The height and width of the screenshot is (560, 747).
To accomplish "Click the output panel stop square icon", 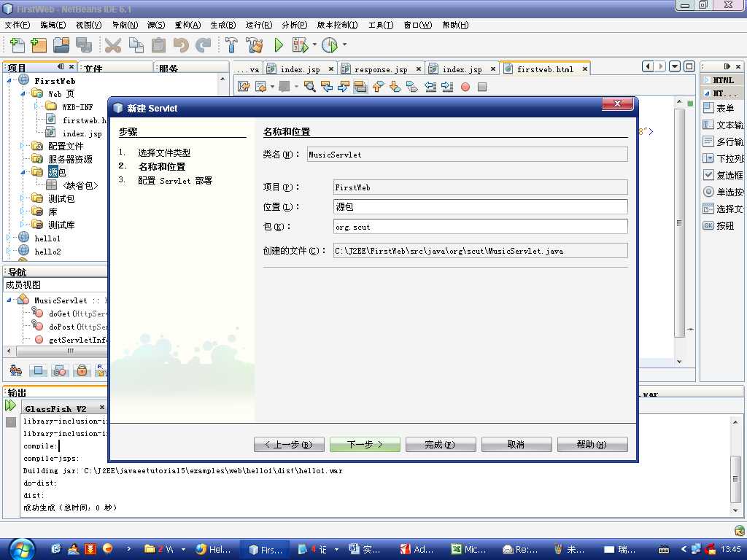I will (x=11, y=422).
